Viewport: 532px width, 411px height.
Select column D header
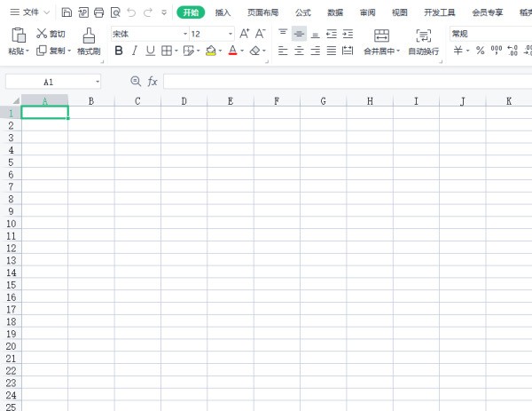coord(184,101)
